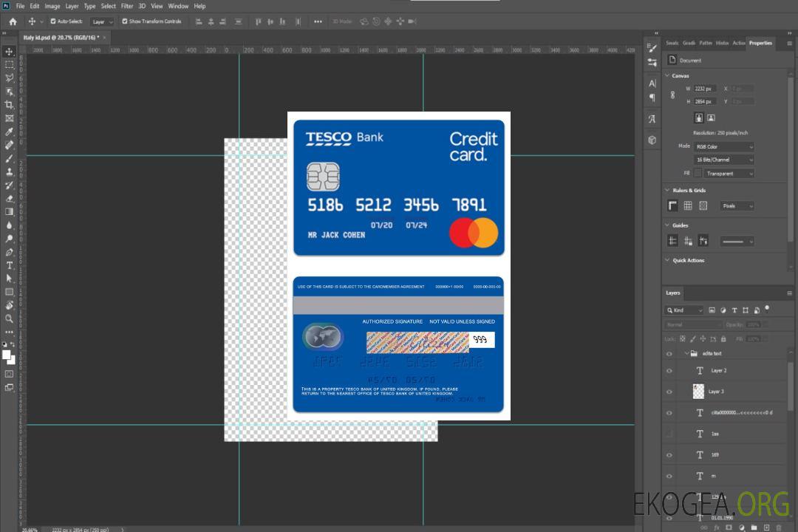Open the guide line style dropdown
Viewport: 798px width, 532px height.
click(x=737, y=242)
